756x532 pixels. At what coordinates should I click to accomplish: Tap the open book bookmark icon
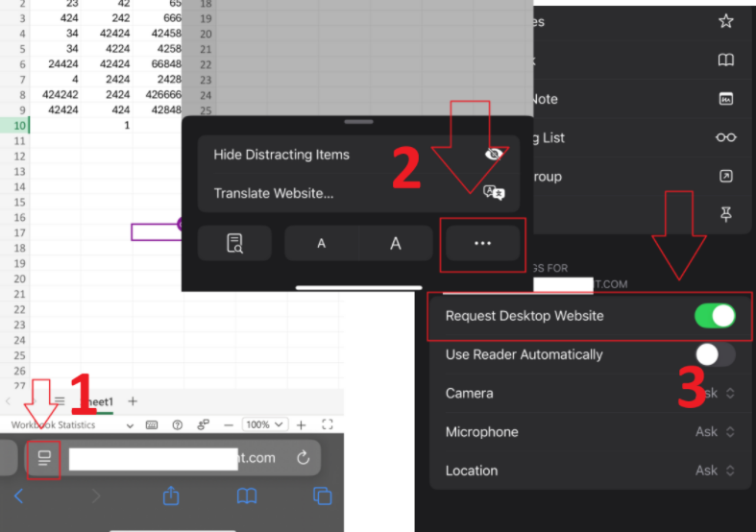[726, 60]
